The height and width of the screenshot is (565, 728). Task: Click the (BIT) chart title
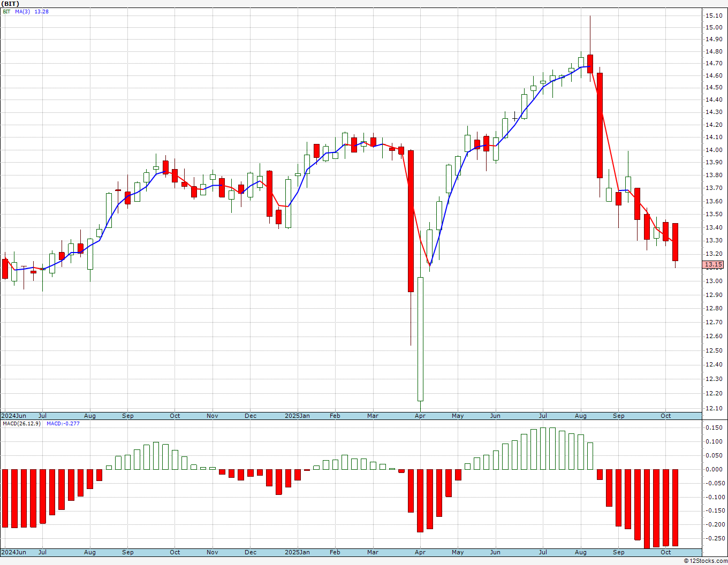click(x=11, y=4)
